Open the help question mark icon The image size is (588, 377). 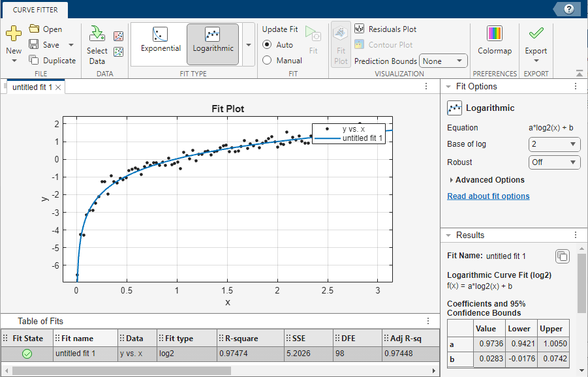click(x=569, y=9)
